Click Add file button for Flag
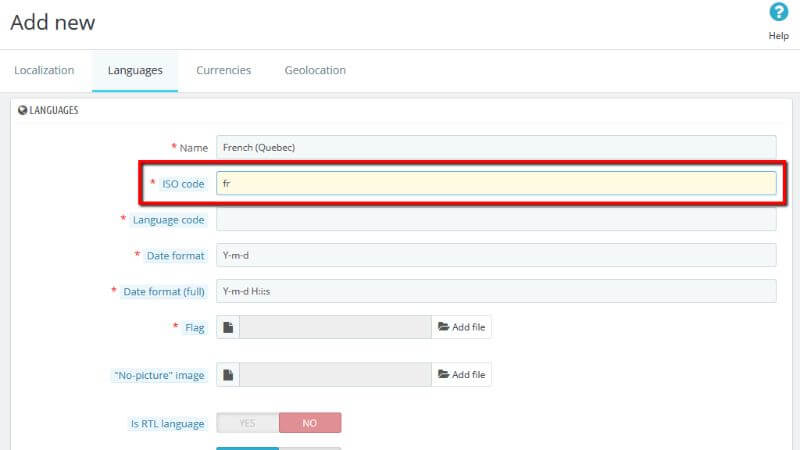This screenshot has width=800, height=450. pyautogui.click(x=461, y=327)
